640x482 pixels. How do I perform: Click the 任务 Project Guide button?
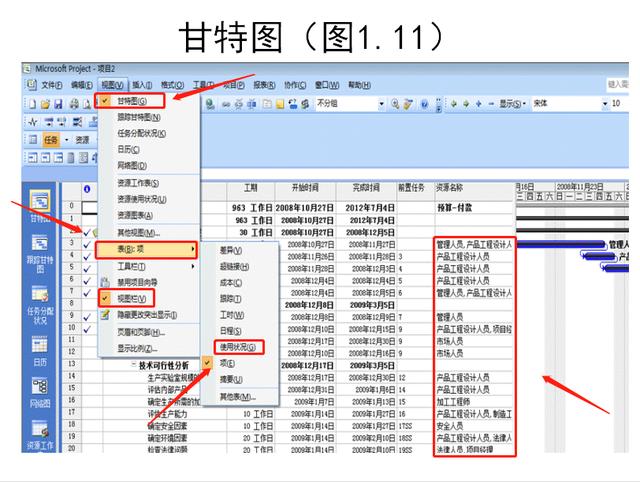pos(51,140)
